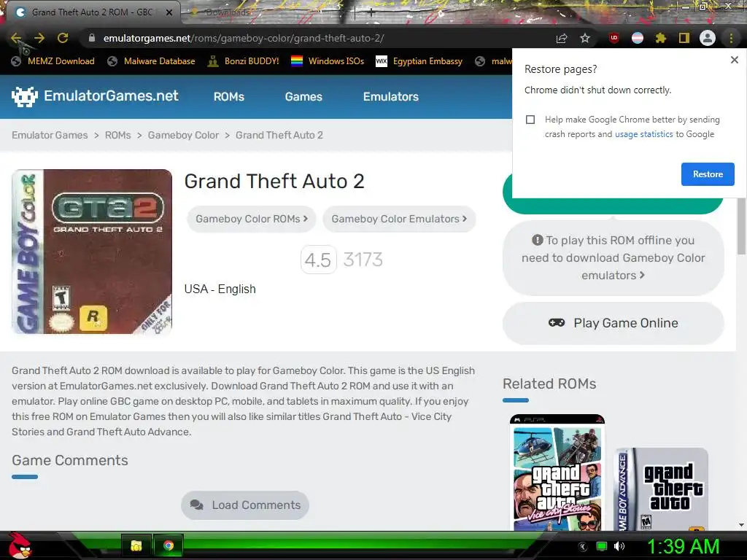Click the address bar URL

coord(244,38)
